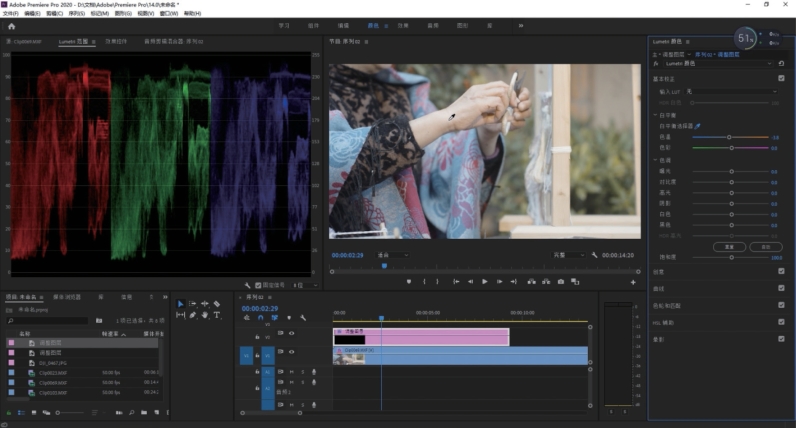Open Program monitor settings wrench

(594, 255)
